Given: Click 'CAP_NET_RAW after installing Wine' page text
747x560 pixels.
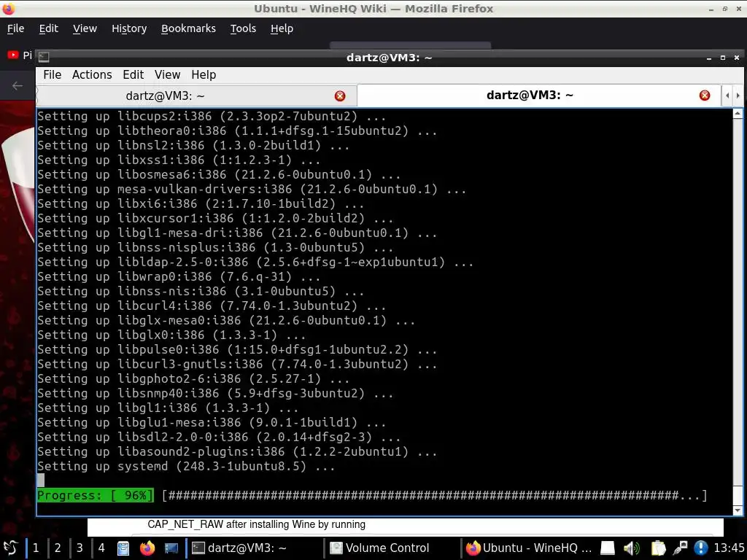Looking at the screenshot, I should pos(256,524).
